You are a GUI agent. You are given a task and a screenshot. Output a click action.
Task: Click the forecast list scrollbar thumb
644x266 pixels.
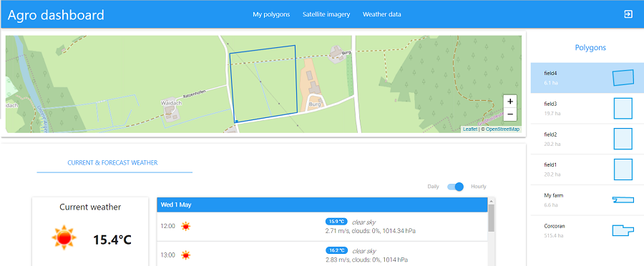click(491, 218)
